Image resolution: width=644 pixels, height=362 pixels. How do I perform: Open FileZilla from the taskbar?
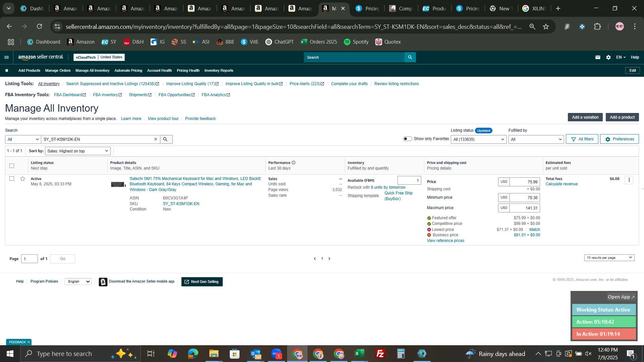point(380,354)
